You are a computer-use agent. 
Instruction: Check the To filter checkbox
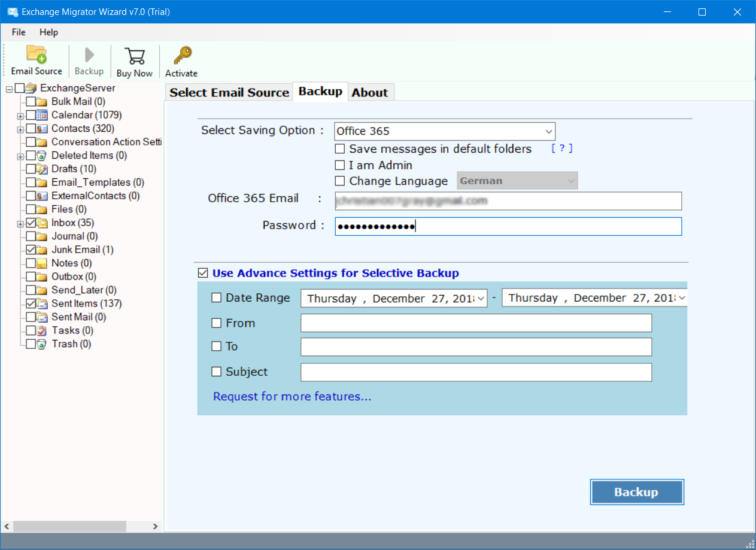(216, 347)
